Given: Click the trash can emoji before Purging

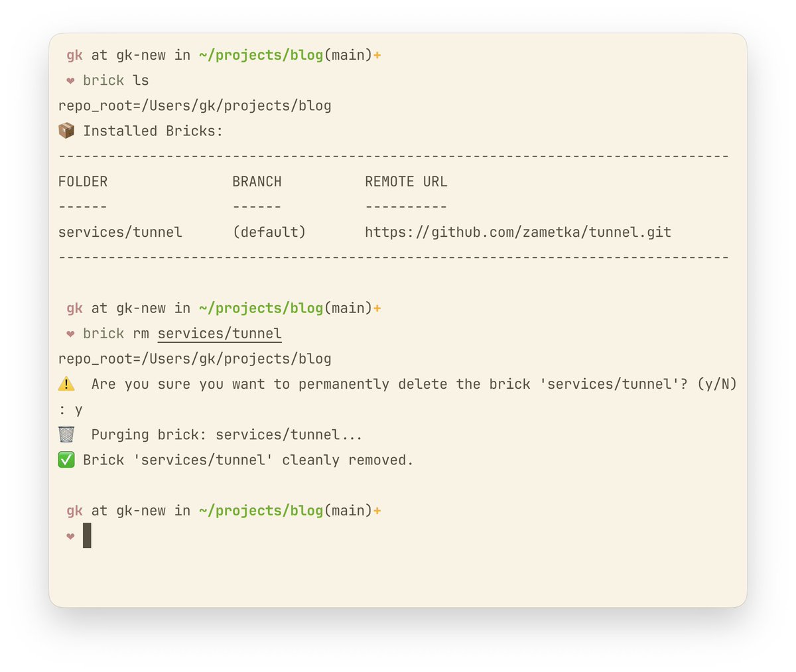Looking at the screenshot, I should point(66,435).
